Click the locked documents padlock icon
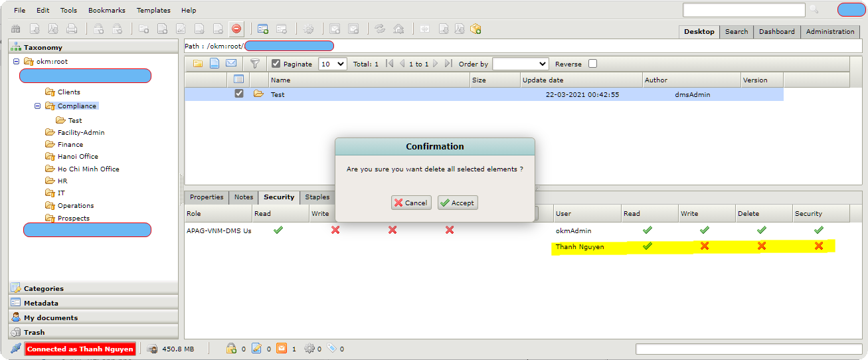The image size is (868, 360). coord(231,349)
